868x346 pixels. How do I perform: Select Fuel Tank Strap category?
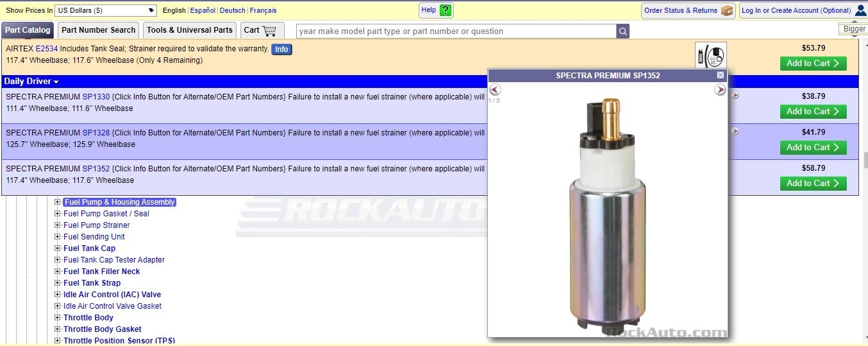click(92, 283)
